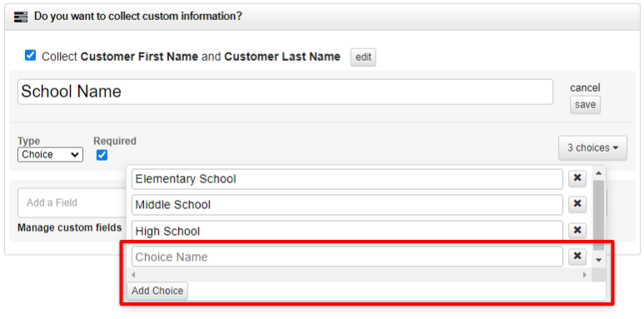Viewport: 644px width, 319px height.
Task: Delete the empty Choice Name row
Action: [x=577, y=257]
